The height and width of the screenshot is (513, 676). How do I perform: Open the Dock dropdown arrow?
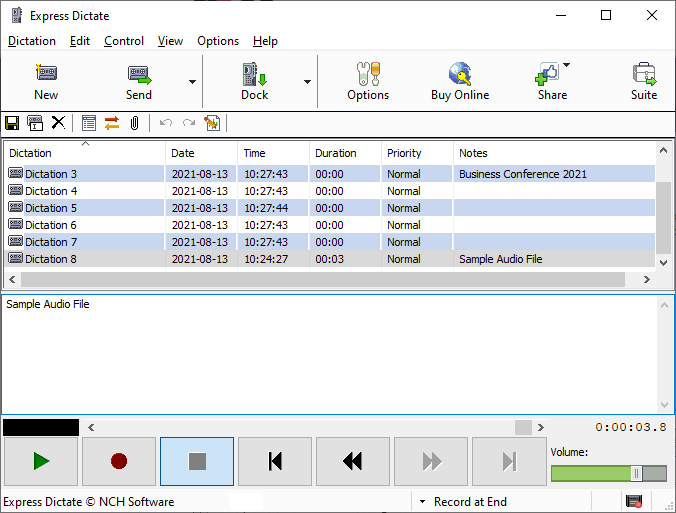coord(307,82)
